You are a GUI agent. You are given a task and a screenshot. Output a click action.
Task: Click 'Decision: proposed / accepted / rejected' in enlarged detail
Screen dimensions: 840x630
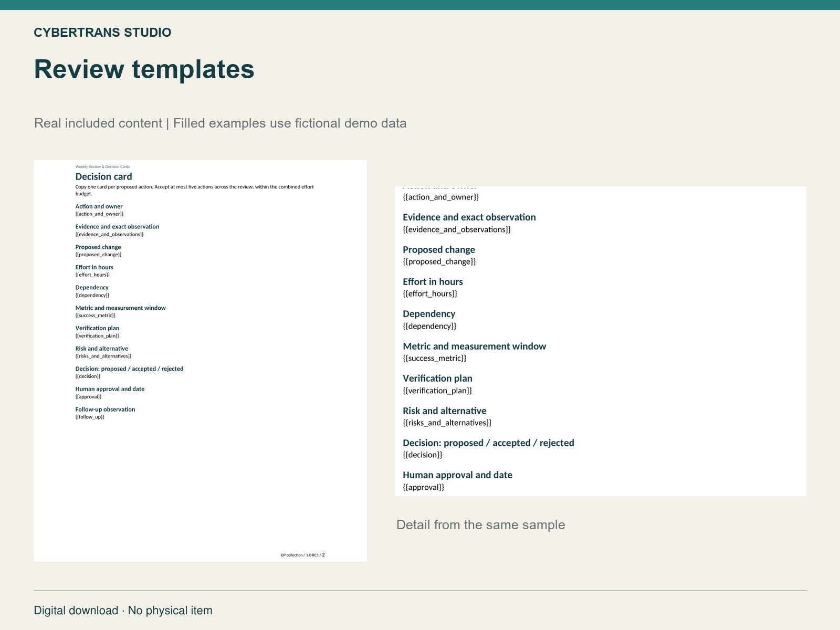[x=488, y=443]
